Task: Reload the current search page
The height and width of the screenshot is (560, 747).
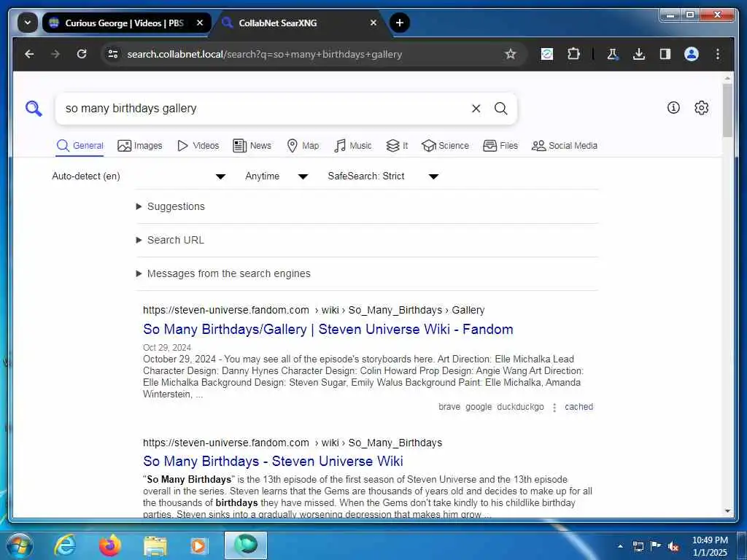Action: pyautogui.click(x=82, y=54)
